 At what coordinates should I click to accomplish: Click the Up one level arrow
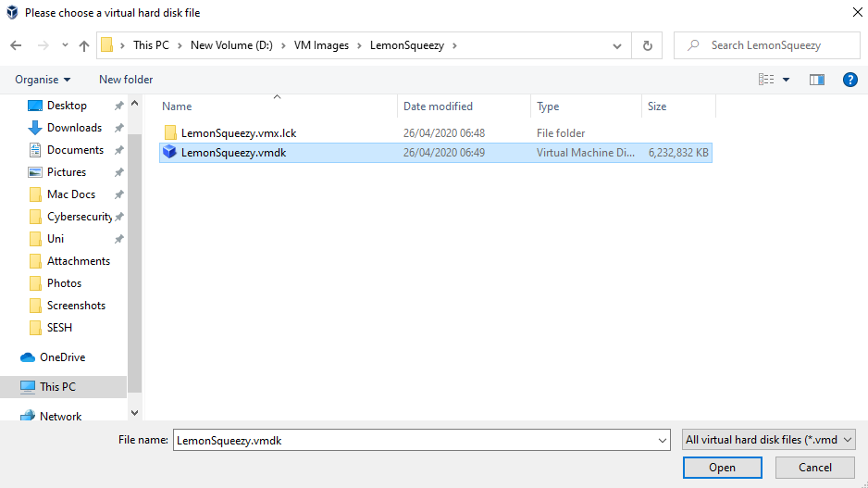[84, 45]
